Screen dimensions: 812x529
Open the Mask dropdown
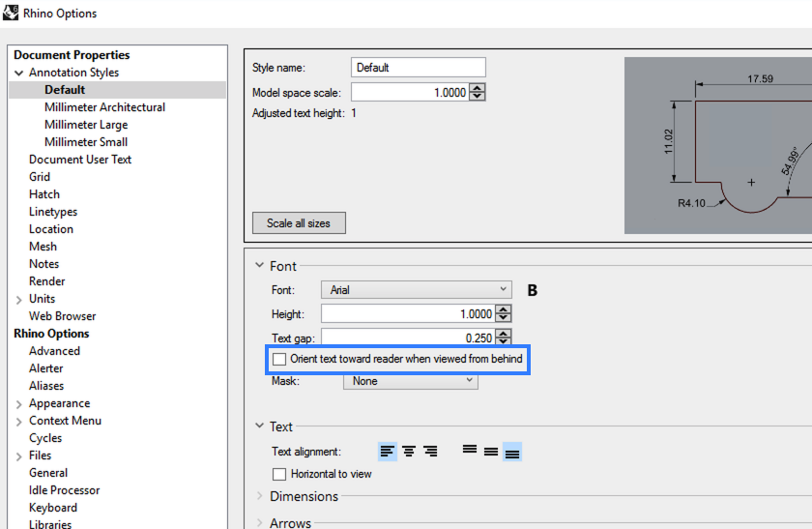[x=411, y=381]
